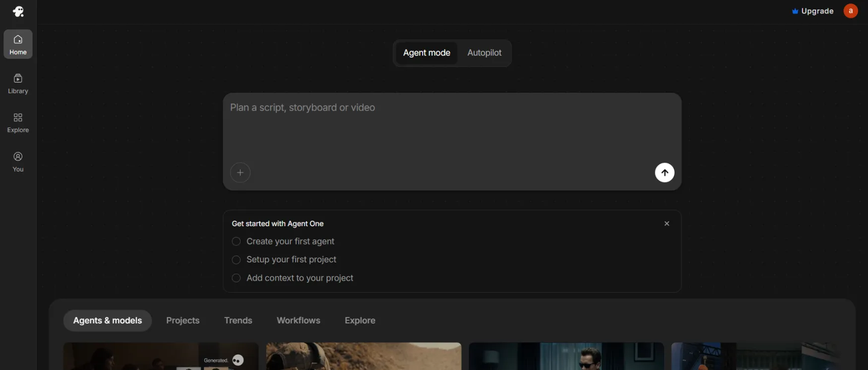This screenshot has width=868, height=370.
Task: Click the app logo icon
Action: coord(18,11)
